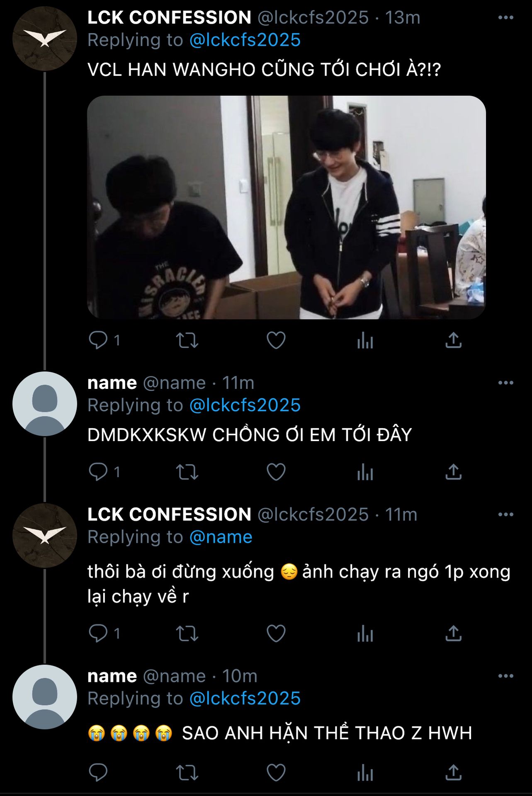Image resolution: width=532 pixels, height=796 pixels.
Task: View analytics of the last tweet
Action: click(x=365, y=773)
